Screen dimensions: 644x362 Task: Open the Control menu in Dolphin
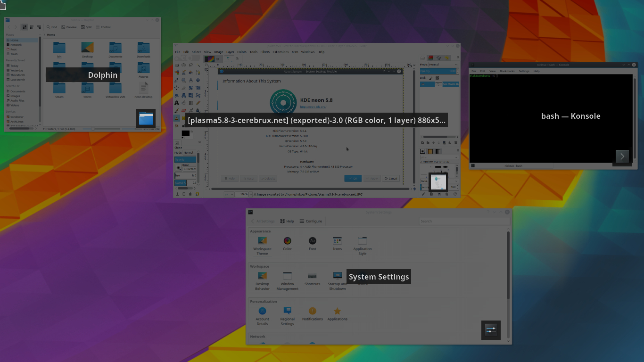[103, 27]
